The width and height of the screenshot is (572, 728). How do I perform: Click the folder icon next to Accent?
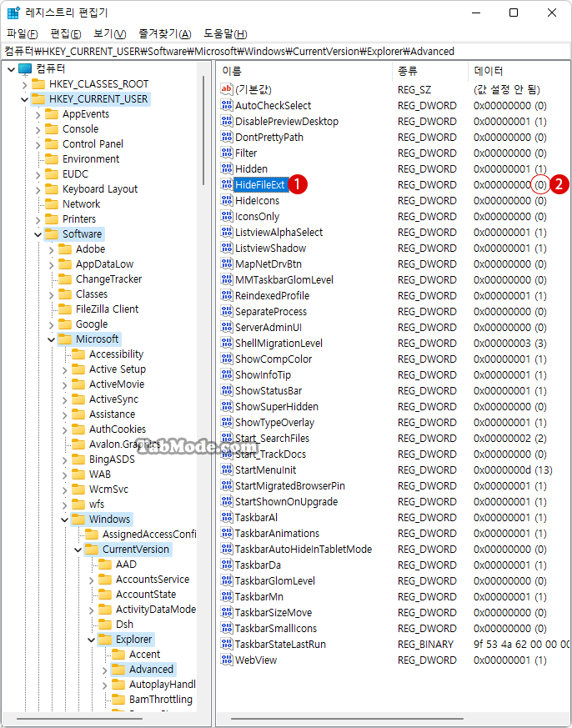(x=118, y=655)
